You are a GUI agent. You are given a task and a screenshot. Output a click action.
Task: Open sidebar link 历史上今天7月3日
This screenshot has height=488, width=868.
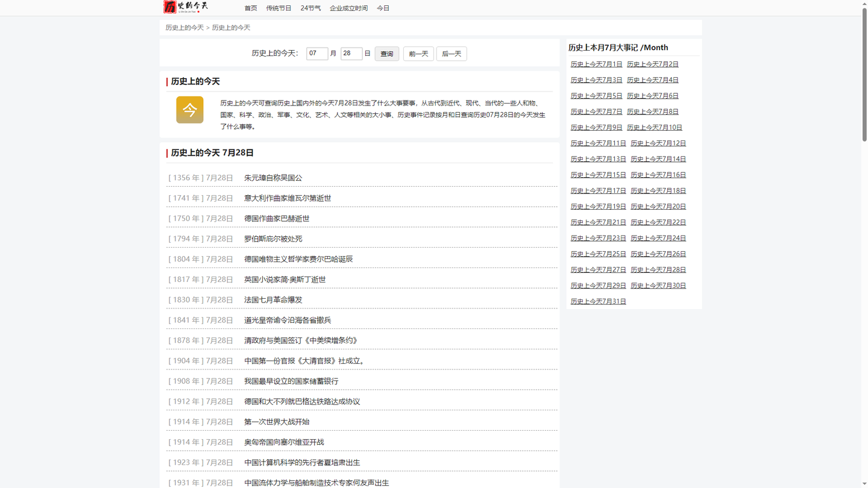pos(596,80)
